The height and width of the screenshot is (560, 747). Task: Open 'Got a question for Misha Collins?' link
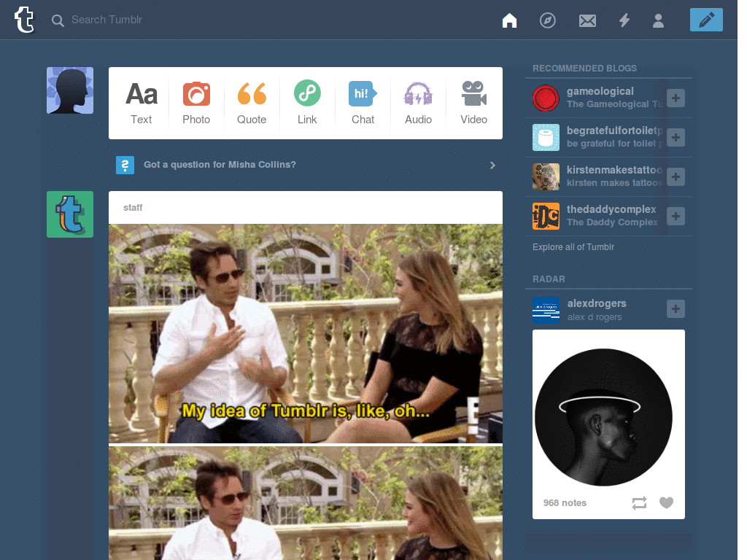(x=220, y=165)
